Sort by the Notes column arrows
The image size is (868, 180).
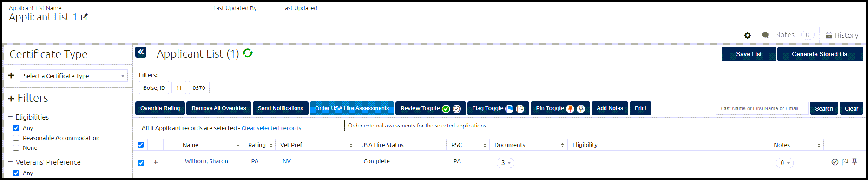pyautogui.click(x=819, y=146)
